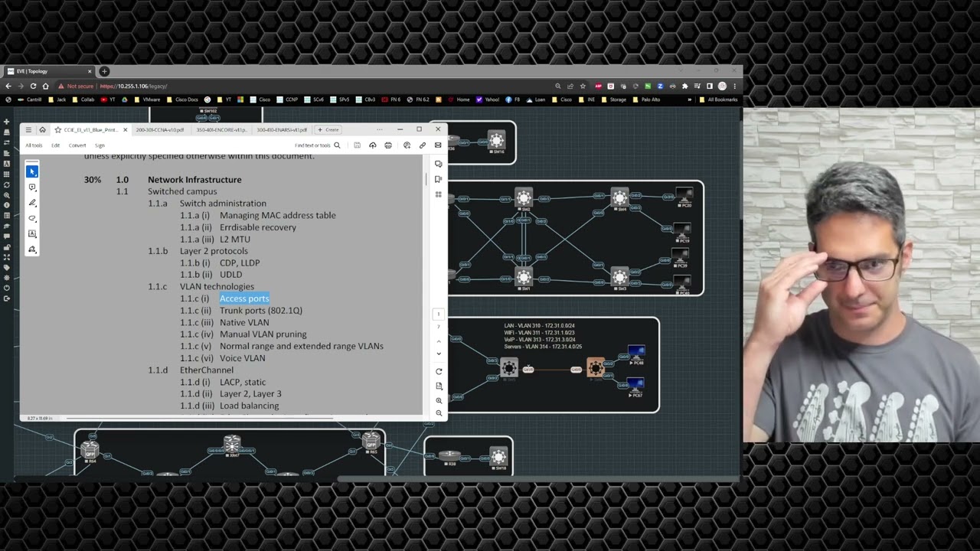
Task: Star the CCIE_EI blueprint document
Action: (x=57, y=129)
